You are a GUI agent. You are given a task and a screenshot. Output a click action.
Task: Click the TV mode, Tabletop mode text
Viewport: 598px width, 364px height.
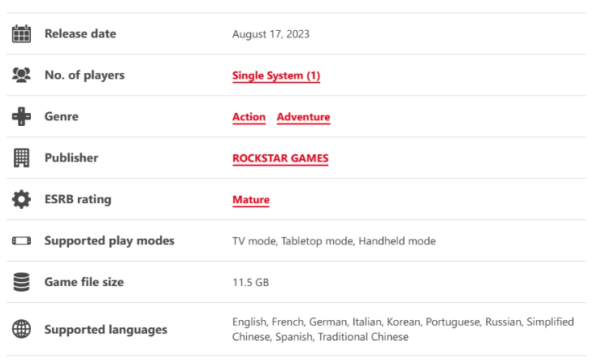292,241
